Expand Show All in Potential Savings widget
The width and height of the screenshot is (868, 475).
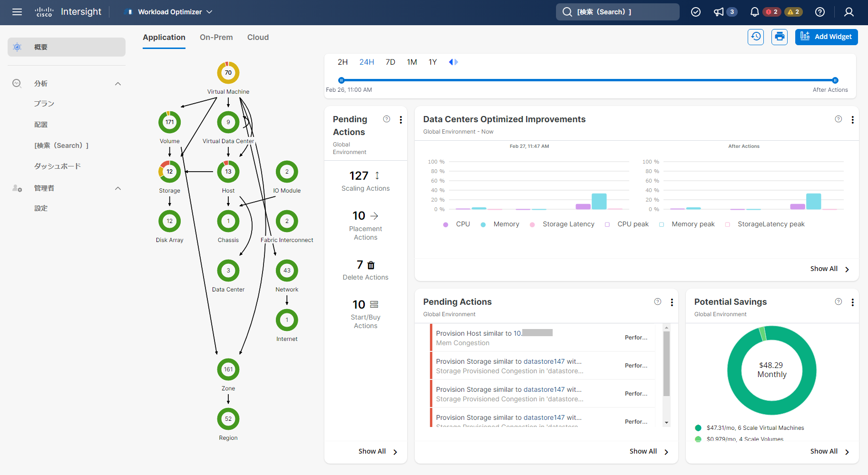(829, 452)
